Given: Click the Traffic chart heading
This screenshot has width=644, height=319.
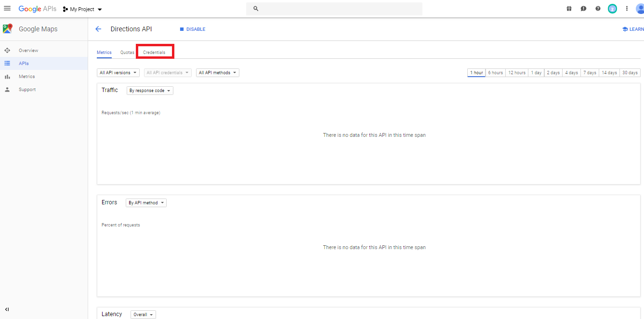Looking at the screenshot, I should coord(110,90).
